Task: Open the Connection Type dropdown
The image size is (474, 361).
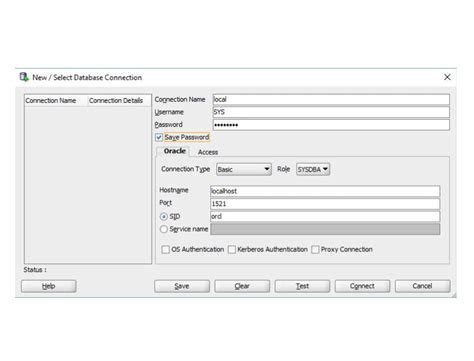Action: click(244, 169)
